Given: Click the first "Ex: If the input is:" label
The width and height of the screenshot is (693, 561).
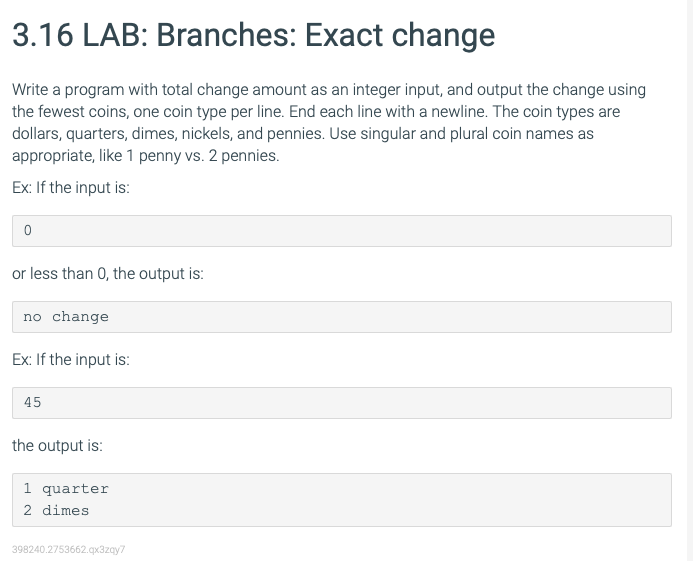Looking at the screenshot, I should coord(71,187).
